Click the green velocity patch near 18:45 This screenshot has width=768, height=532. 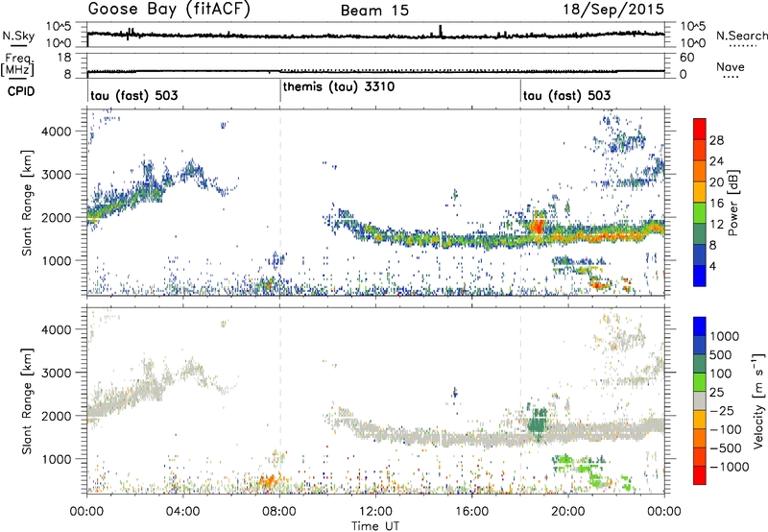pyautogui.click(x=539, y=423)
